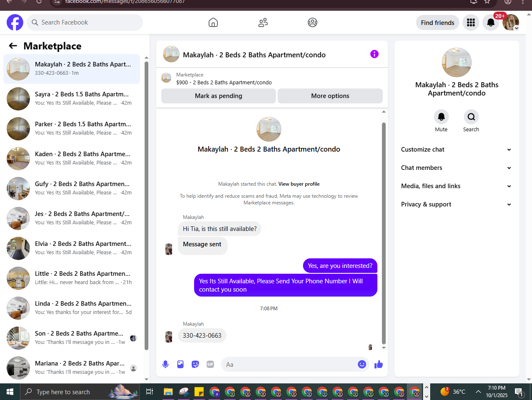Click the Find friends button
Viewport: 532px width, 400px height.
pos(438,22)
